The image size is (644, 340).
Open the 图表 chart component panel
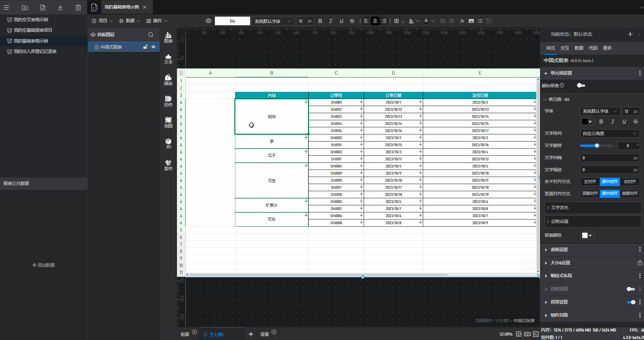(168, 37)
